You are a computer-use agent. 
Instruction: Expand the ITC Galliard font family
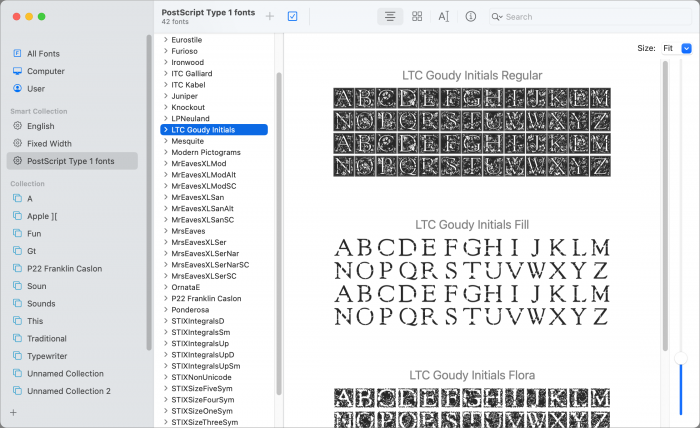[166, 73]
